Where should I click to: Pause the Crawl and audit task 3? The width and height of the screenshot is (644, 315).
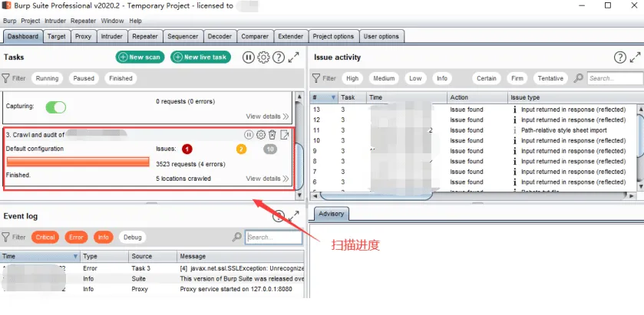coord(249,135)
